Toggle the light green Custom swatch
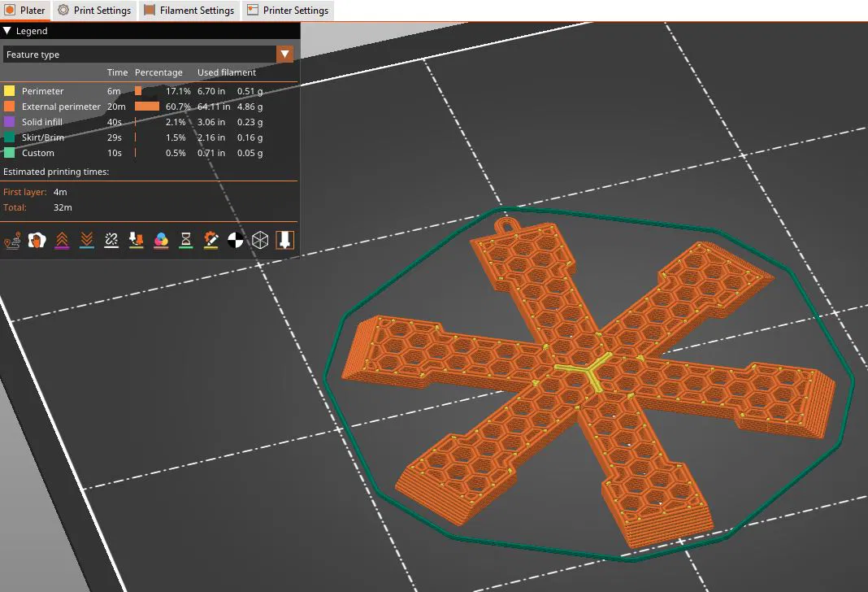This screenshot has width=868, height=592. 10,153
